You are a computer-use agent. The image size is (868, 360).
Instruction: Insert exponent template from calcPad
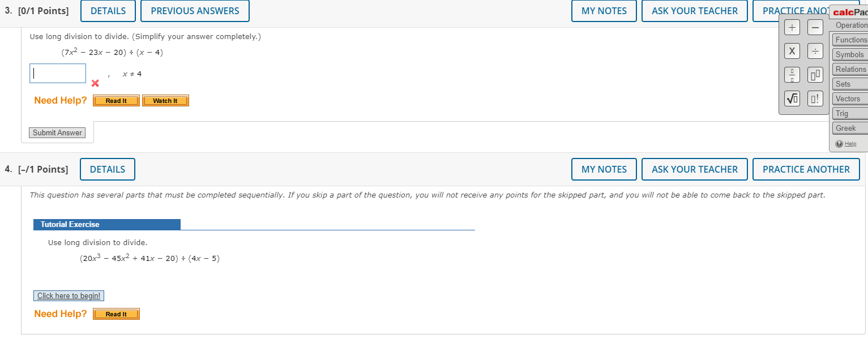(815, 75)
